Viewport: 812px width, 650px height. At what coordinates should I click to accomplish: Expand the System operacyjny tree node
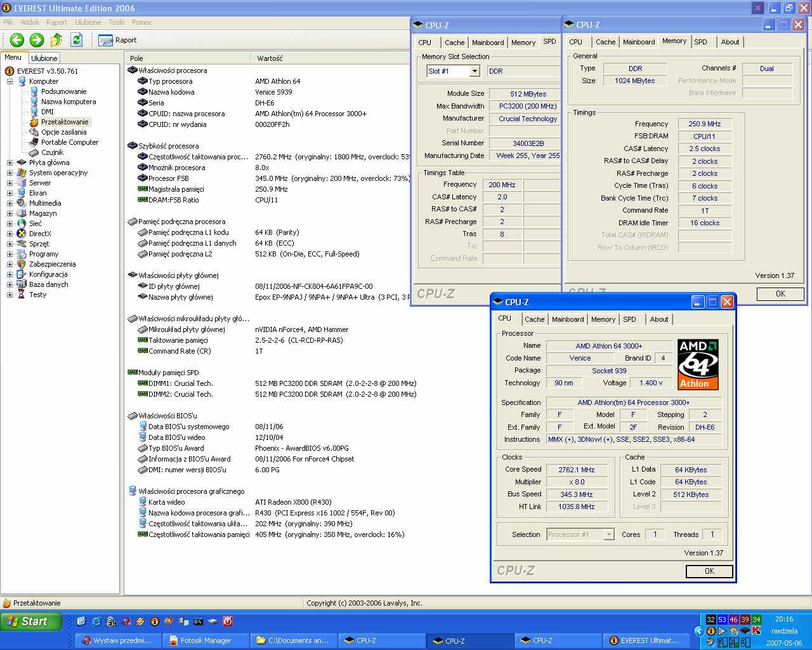10,173
